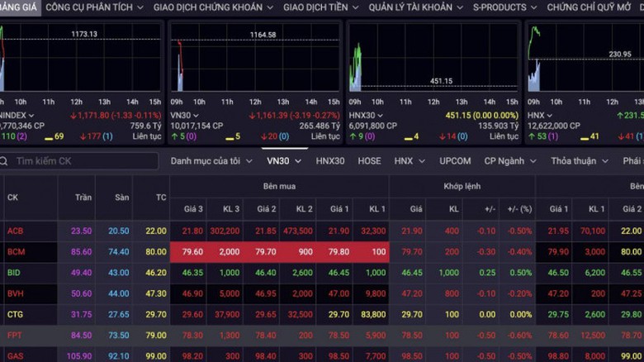Viewport: 644px width, 362px height.
Task: Open the BCM stock ticker
Action: pos(16,252)
